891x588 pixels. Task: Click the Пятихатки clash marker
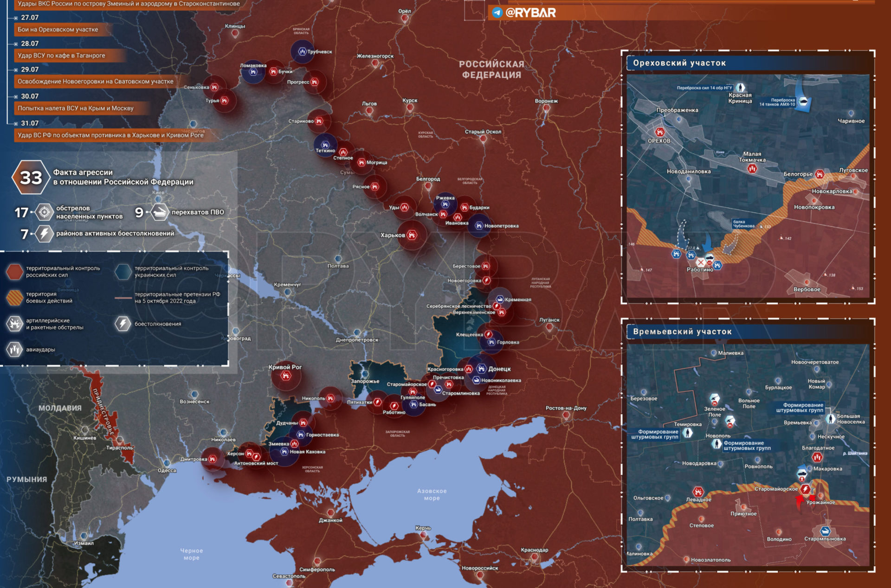378,402
